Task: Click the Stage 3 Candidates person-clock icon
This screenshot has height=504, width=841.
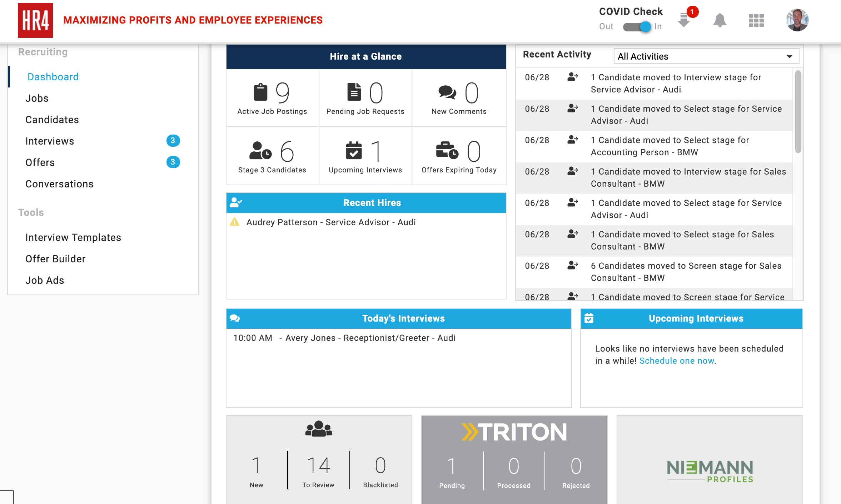Action: 260,151
